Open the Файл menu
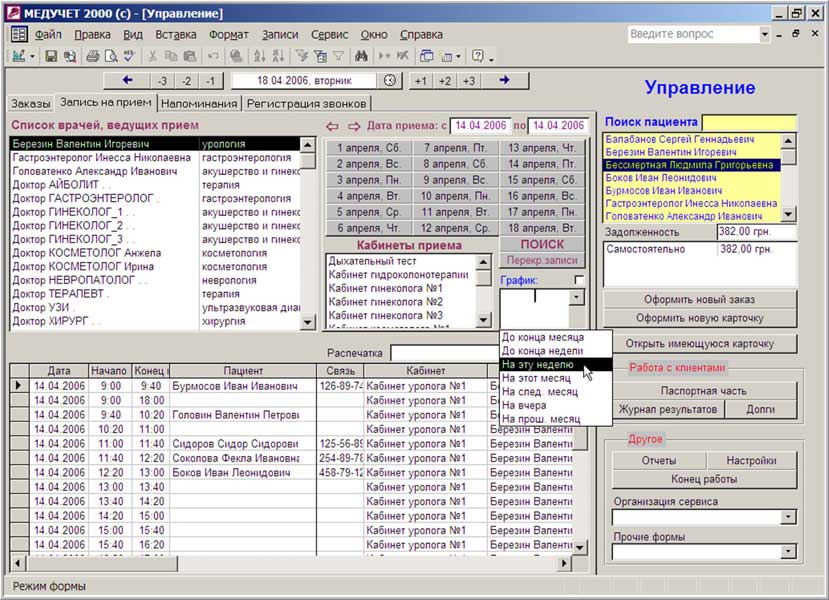 click(48, 34)
